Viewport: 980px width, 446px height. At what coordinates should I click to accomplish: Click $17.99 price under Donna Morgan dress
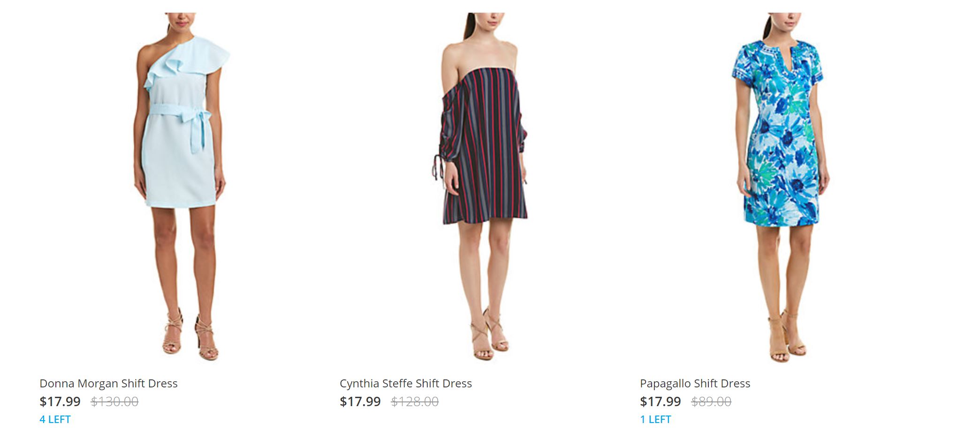pos(60,401)
